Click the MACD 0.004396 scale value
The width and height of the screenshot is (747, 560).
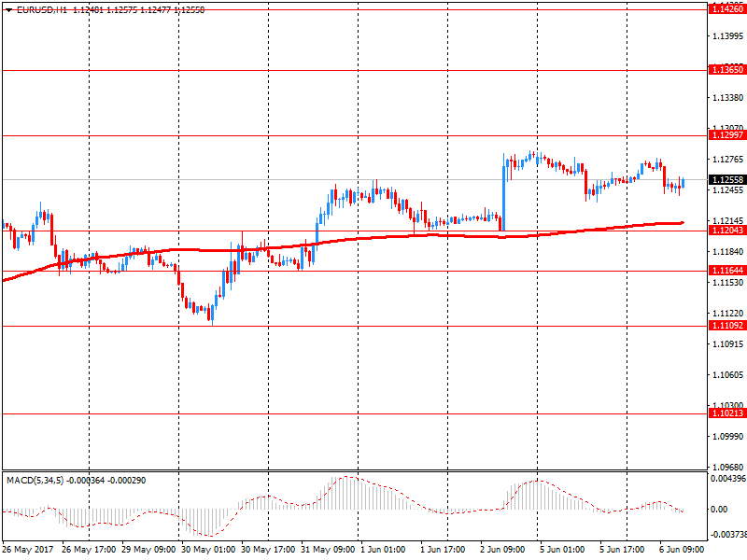click(728, 479)
